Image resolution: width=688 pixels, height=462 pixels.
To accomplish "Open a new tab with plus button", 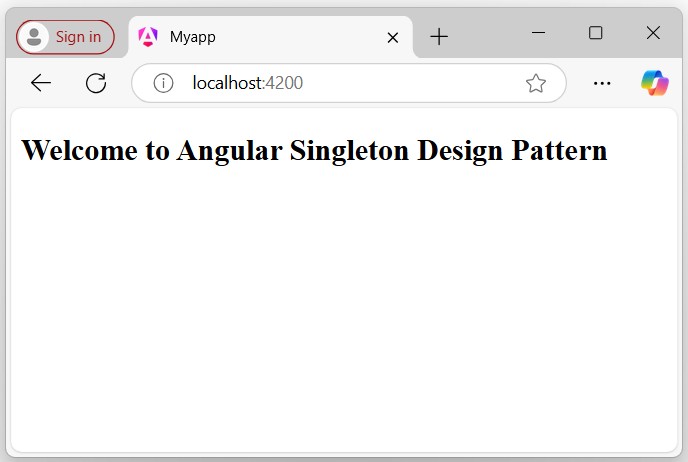I will [x=439, y=37].
